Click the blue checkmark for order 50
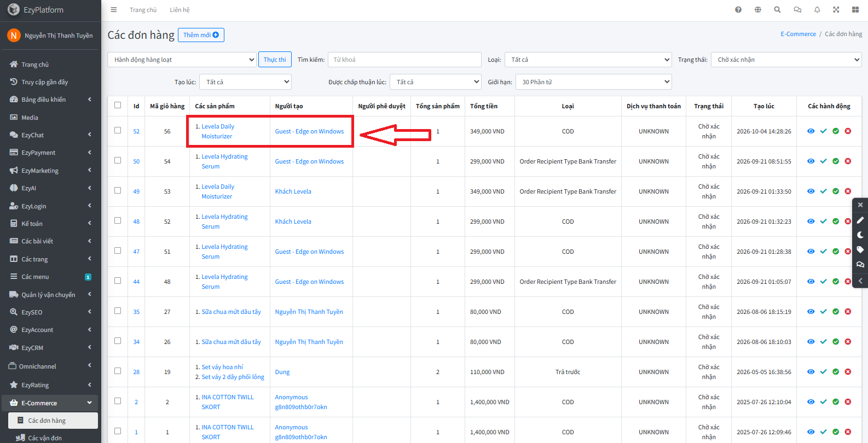868x443 pixels. pyautogui.click(x=823, y=161)
